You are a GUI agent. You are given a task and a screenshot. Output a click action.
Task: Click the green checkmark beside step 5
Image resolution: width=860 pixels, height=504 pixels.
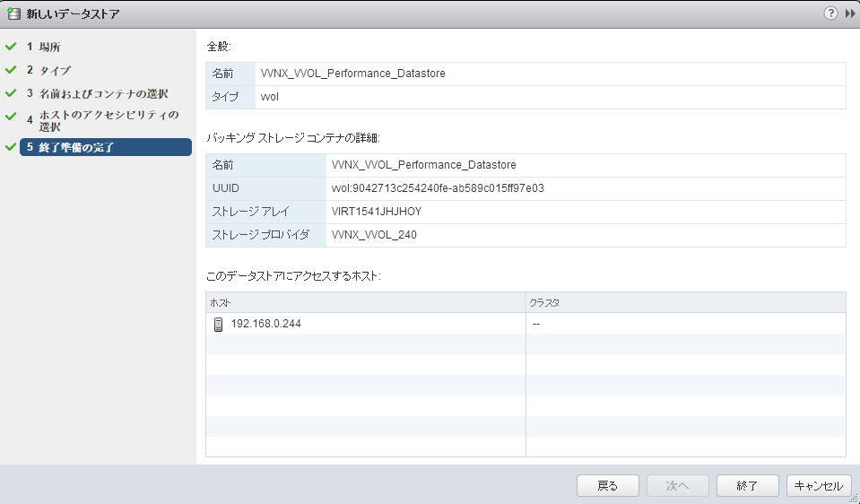pos(11,147)
